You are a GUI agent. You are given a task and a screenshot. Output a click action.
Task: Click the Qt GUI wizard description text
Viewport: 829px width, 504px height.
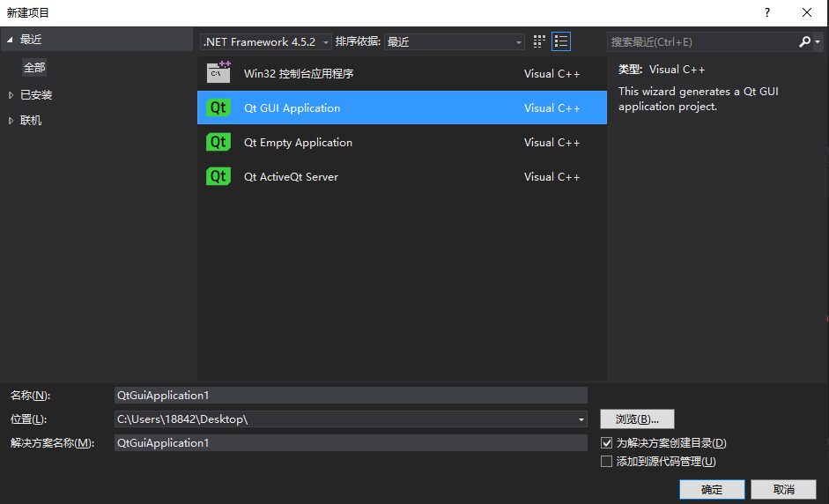pos(698,99)
